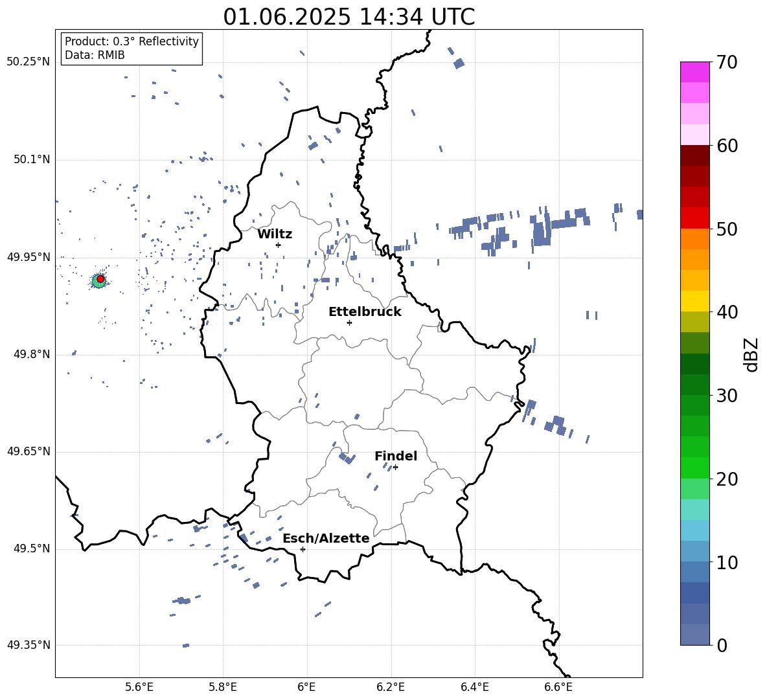Click the bright green 20 dBZ colorbar segment
This screenshot has height=700, width=767.
[694, 468]
